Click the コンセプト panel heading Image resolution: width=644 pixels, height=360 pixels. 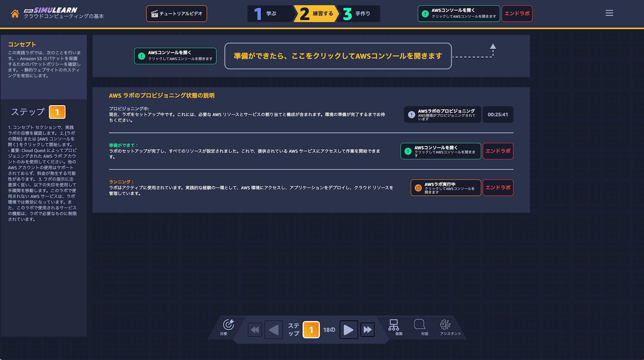pos(22,44)
